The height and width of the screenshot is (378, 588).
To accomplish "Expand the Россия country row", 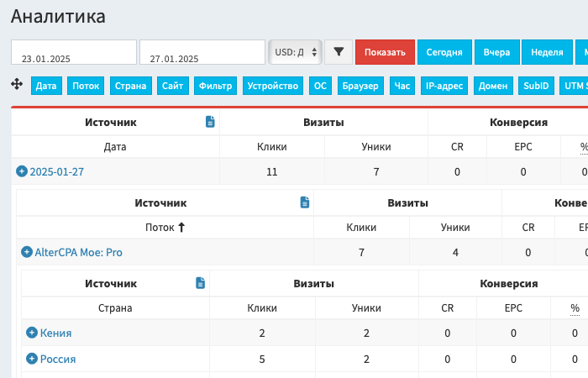I will (x=32, y=359).
